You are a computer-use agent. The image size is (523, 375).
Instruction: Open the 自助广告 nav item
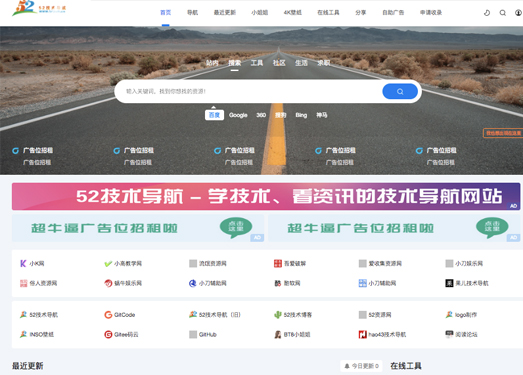point(393,13)
